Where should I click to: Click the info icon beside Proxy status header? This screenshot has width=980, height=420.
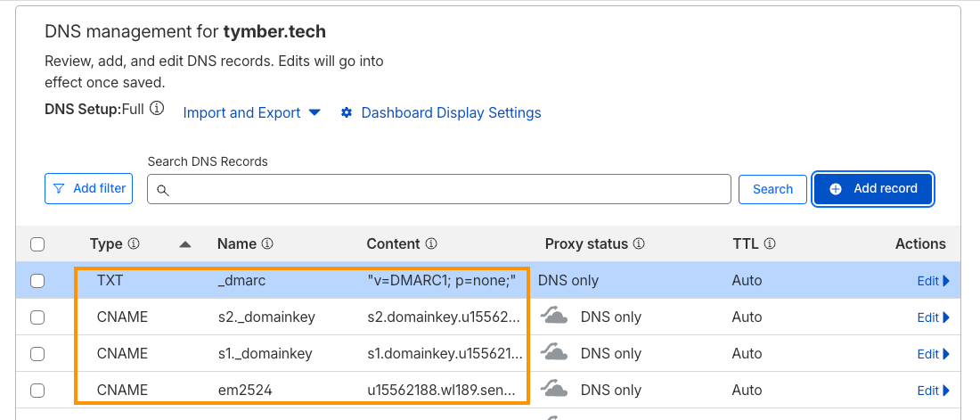[x=639, y=243]
